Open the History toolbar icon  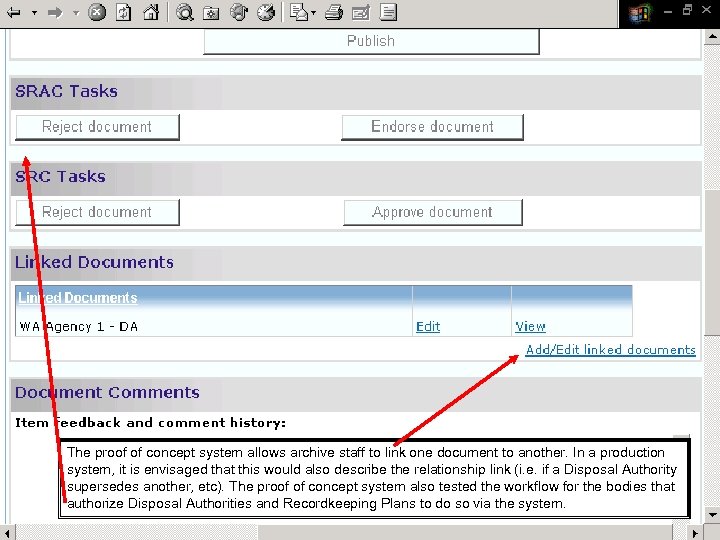pos(266,12)
